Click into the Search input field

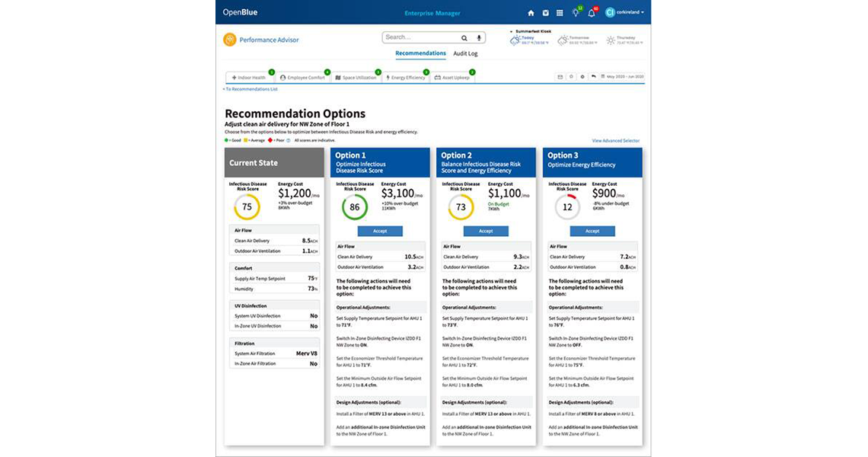(x=419, y=37)
